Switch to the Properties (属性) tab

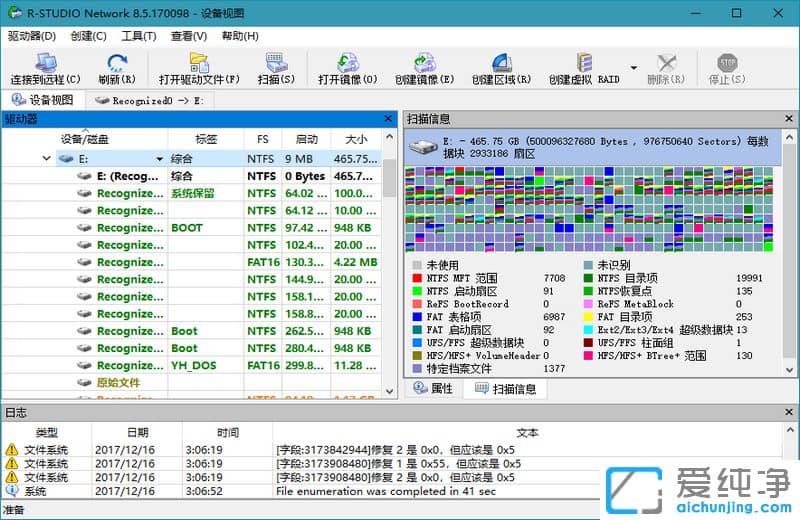point(434,388)
